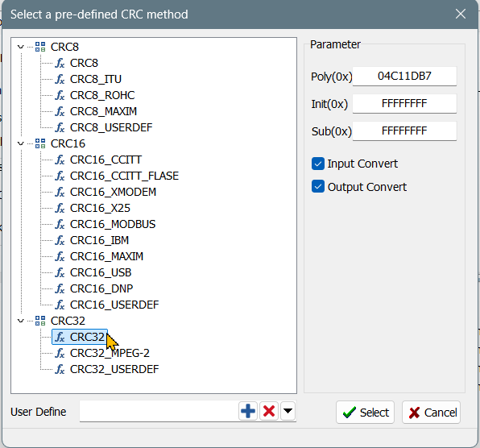Click the fx icon beside CRC16_XMODEM
This screenshot has height=448, width=480.
coord(60,192)
